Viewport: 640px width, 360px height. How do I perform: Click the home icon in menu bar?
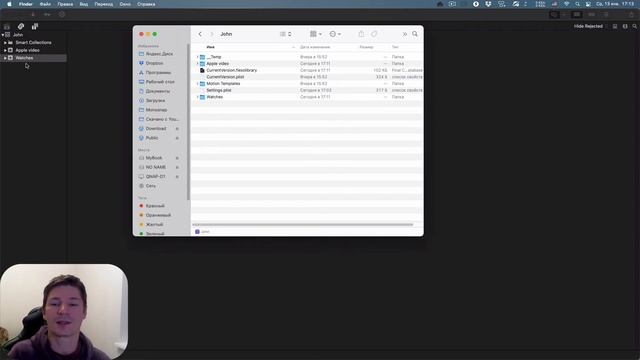(x=440, y=4)
